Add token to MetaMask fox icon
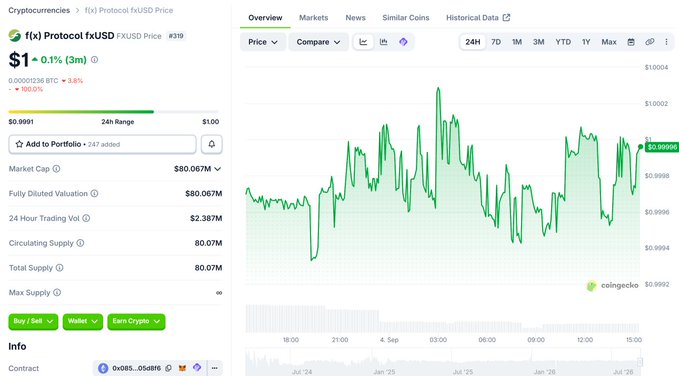Screen dimensions: 679x376 pyautogui.click(x=182, y=368)
